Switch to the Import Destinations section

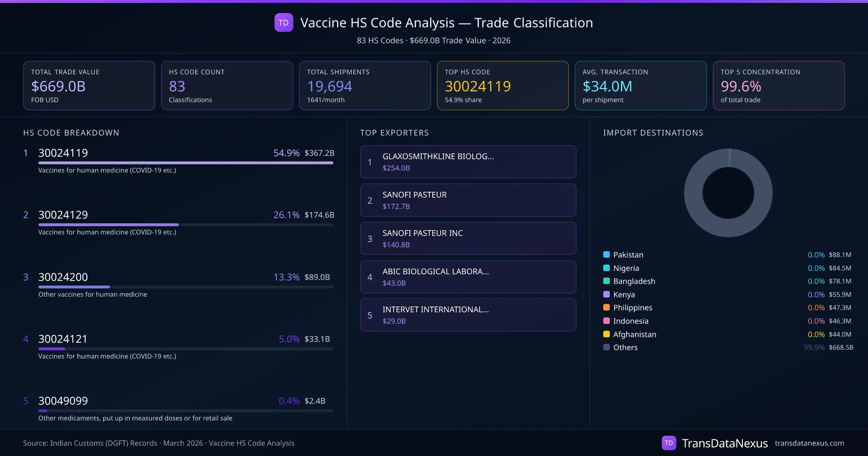[653, 133]
